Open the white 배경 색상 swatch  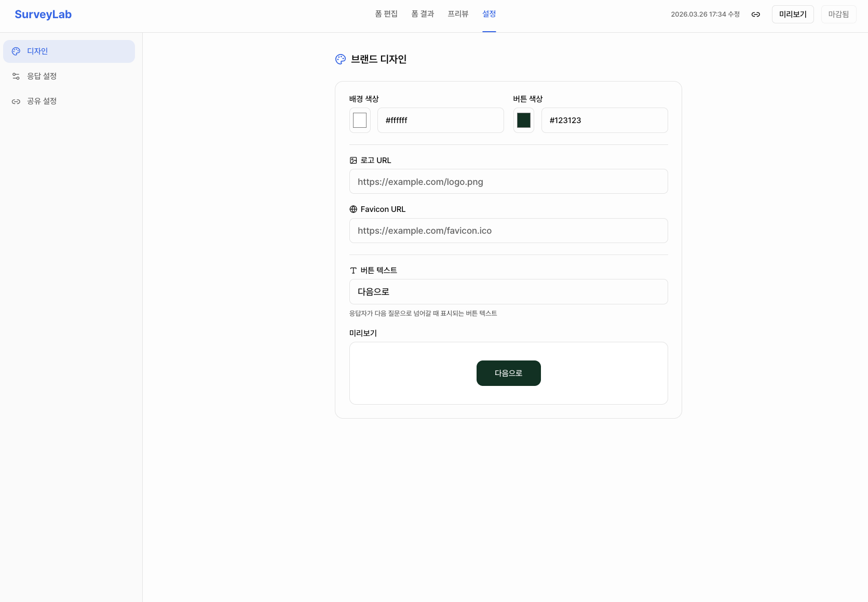click(x=360, y=120)
